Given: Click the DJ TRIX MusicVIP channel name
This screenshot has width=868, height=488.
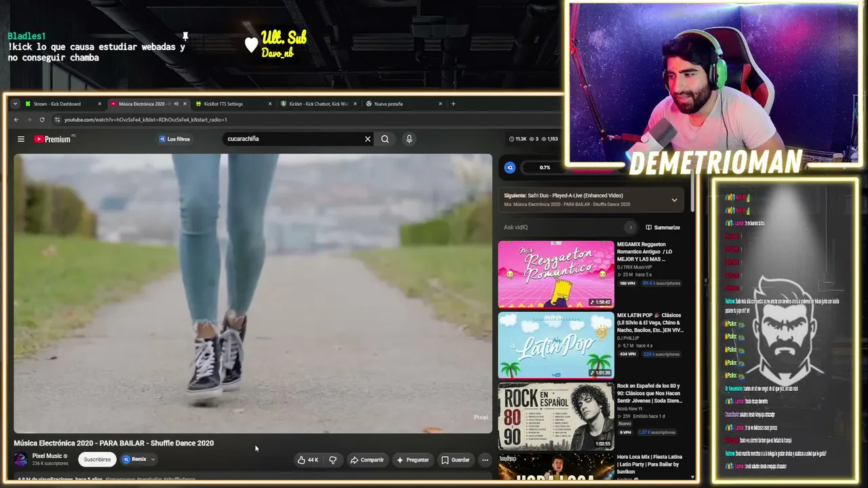Looking at the screenshot, I should coord(635,267).
